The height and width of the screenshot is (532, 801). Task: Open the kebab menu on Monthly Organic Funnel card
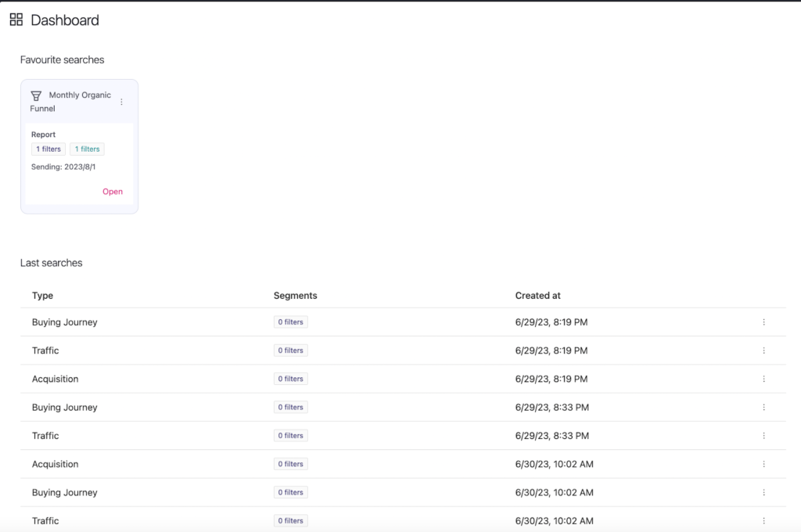coord(121,102)
